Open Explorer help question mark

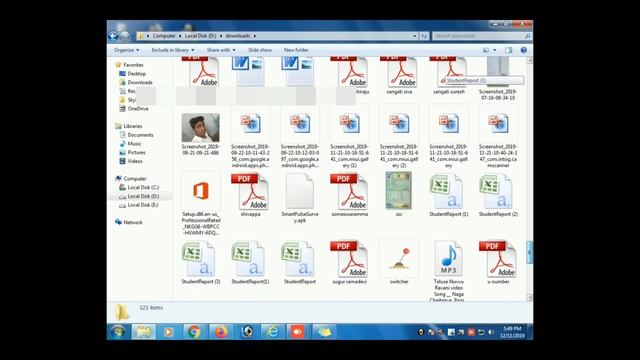524,50
